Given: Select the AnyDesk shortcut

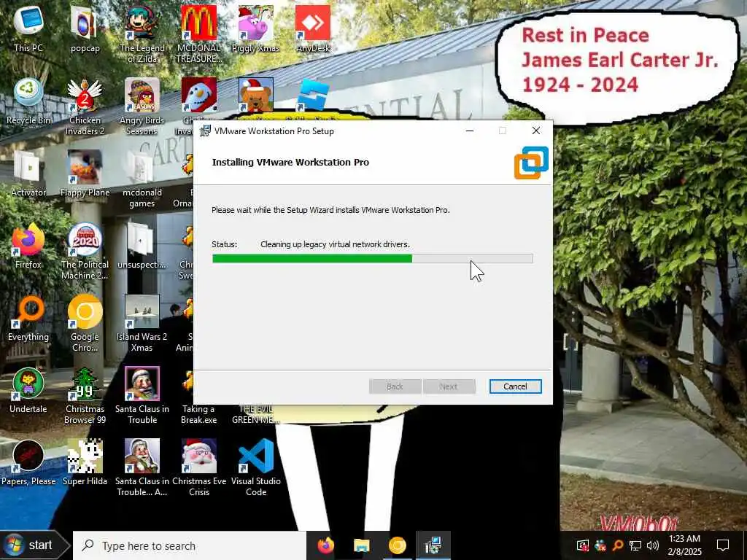Looking at the screenshot, I should [312, 28].
